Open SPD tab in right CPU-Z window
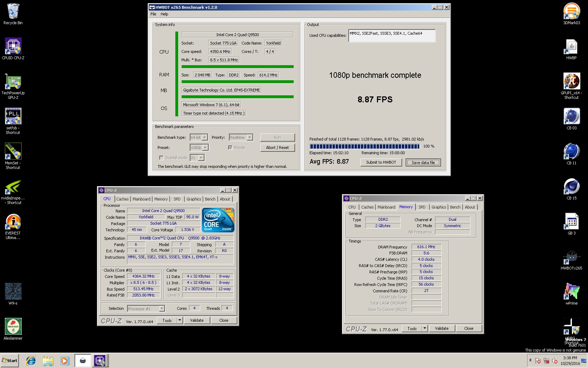Screen dimensions: 588x368 [x=422, y=207]
